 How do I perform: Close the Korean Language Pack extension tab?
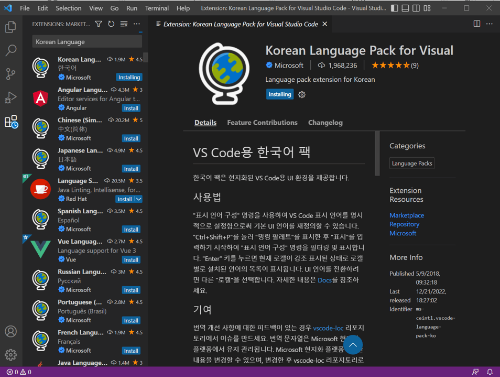325,24
